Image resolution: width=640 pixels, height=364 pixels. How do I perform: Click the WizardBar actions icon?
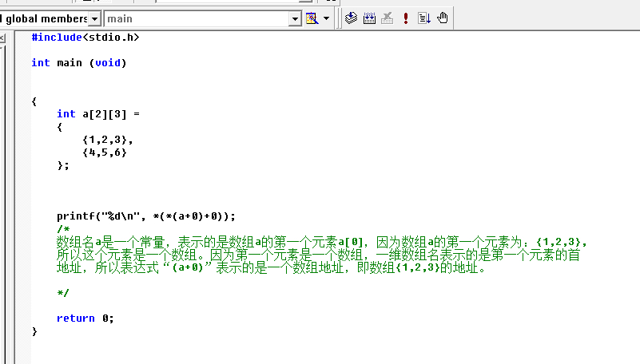[x=312, y=18]
